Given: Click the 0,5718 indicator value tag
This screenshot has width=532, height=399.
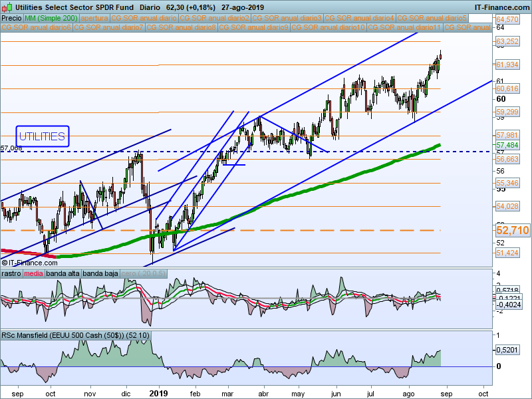Looking at the screenshot, I should coord(507,290).
